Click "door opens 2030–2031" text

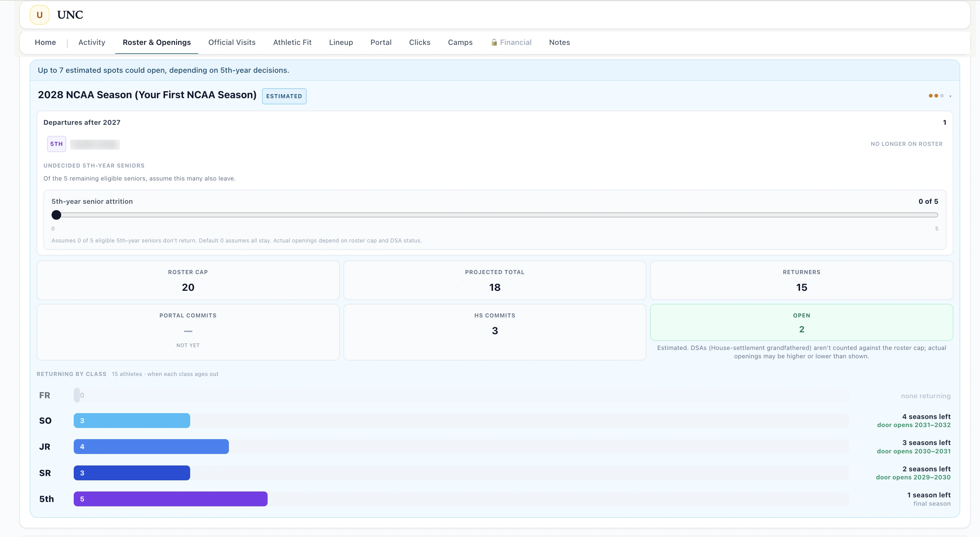pos(914,451)
